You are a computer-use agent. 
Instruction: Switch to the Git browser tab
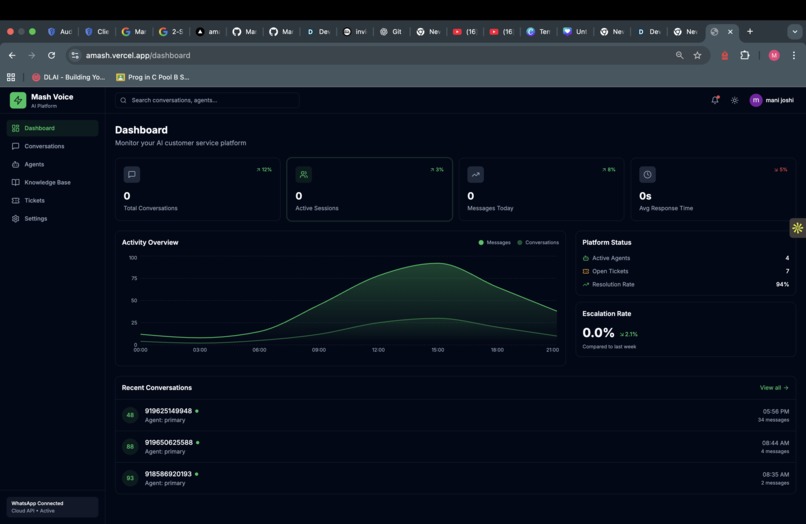391,32
